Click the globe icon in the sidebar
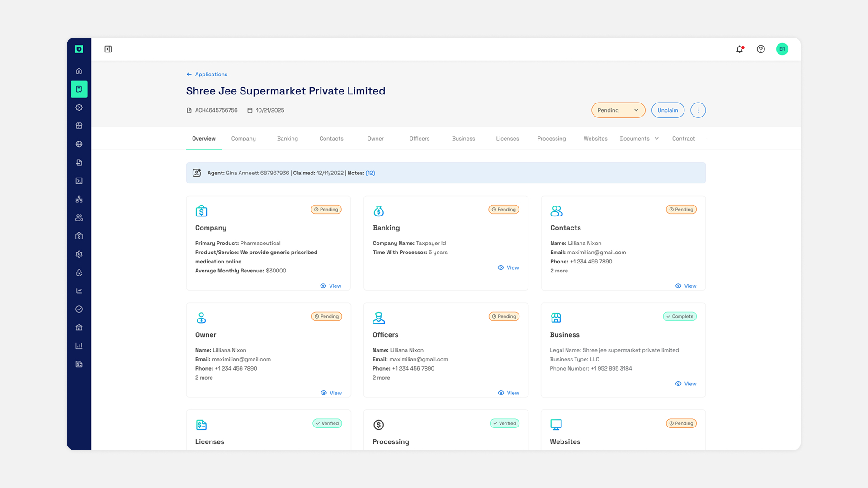The height and width of the screenshot is (488, 868). click(x=79, y=144)
